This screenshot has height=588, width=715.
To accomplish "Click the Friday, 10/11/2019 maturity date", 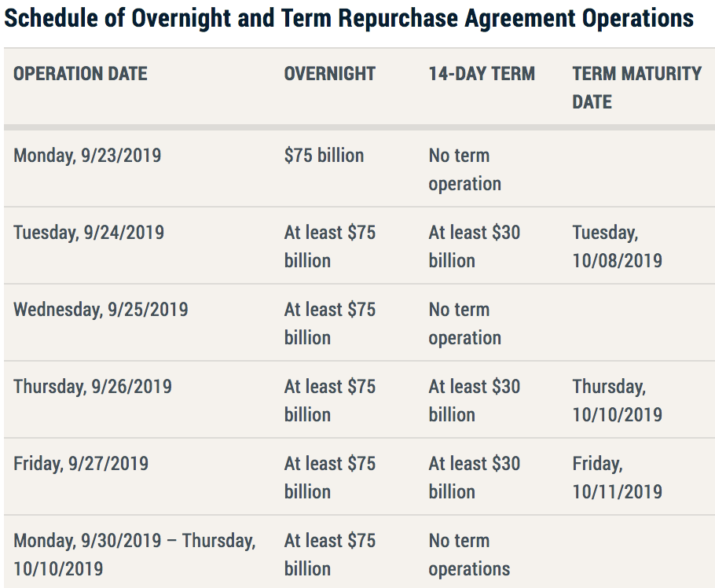I will (617, 477).
